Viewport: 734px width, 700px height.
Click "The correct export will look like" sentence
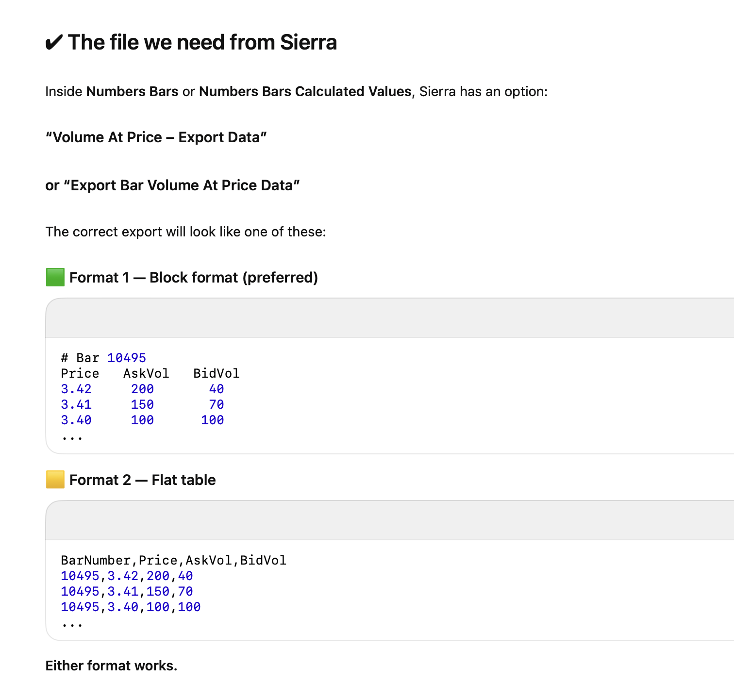tap(185, 232)
